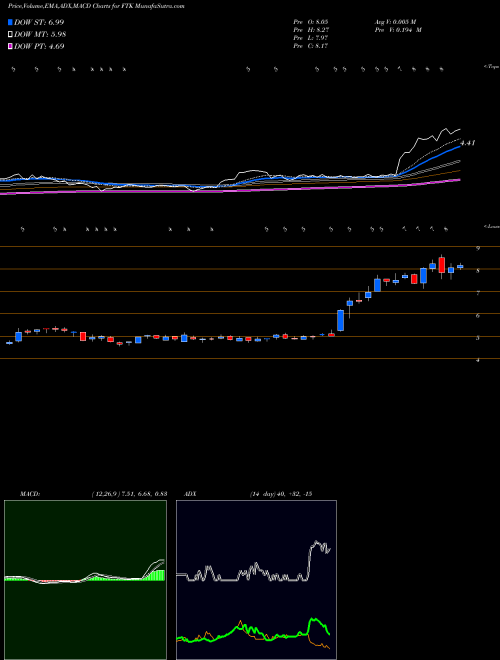This screenshot has height=660, width=500.
Task: Click the 'Pre L: 7.97' value
Action: [311, 38]
